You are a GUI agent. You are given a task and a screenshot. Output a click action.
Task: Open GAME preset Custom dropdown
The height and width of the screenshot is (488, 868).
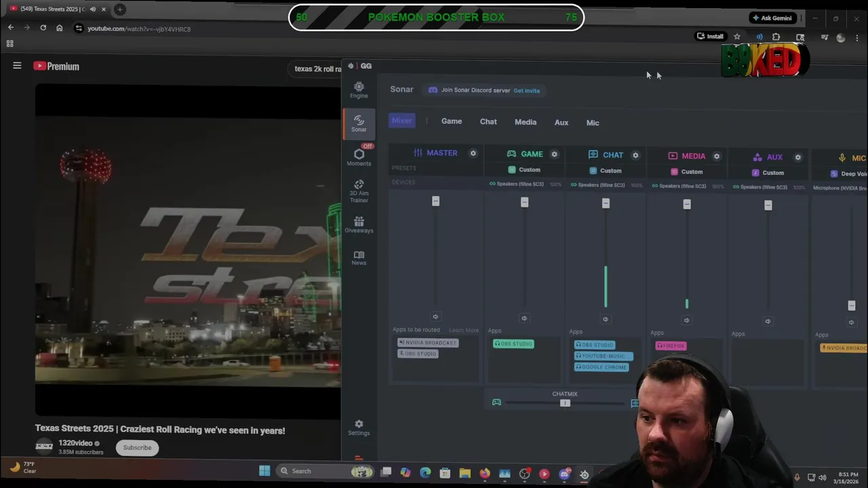[x=524, y=170]
